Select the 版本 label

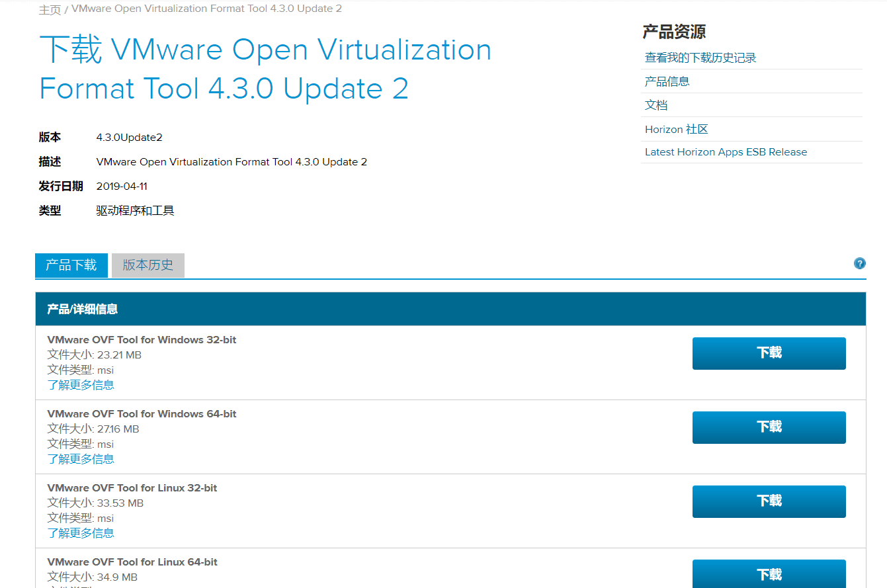tap(50, 138)
